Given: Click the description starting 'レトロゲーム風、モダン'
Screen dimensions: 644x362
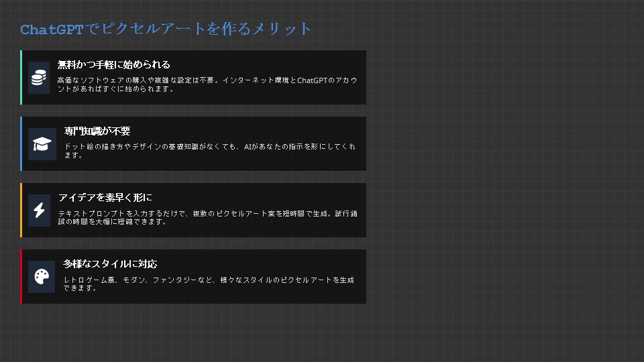Looking at the screenshot, I should [209, 284].
